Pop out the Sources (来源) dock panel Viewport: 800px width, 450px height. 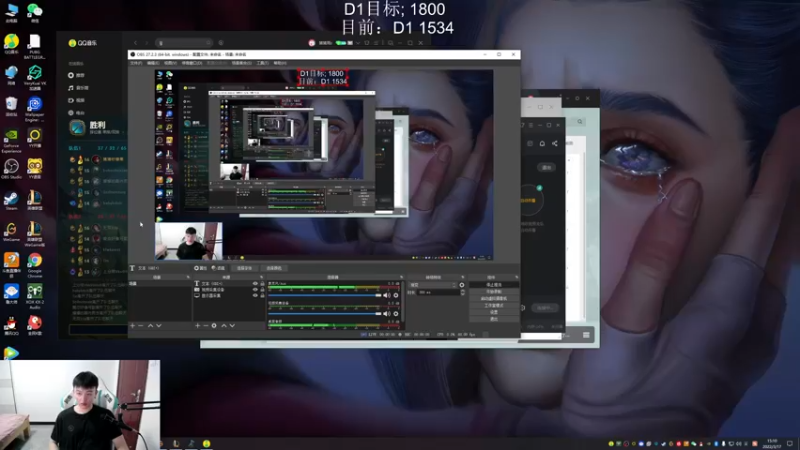point(261,277)
